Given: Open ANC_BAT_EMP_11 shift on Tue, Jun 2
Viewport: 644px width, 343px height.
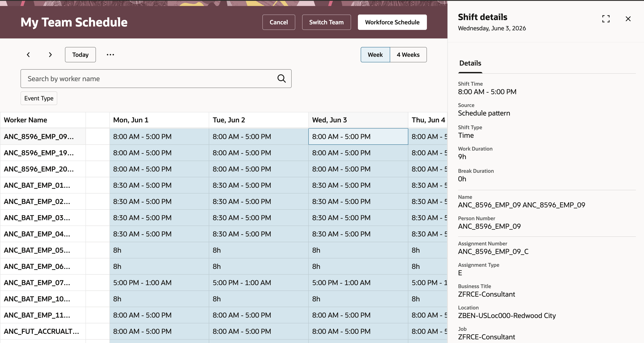Looking at the screenshot, I should pyautogui.click(x=259, y=315).
